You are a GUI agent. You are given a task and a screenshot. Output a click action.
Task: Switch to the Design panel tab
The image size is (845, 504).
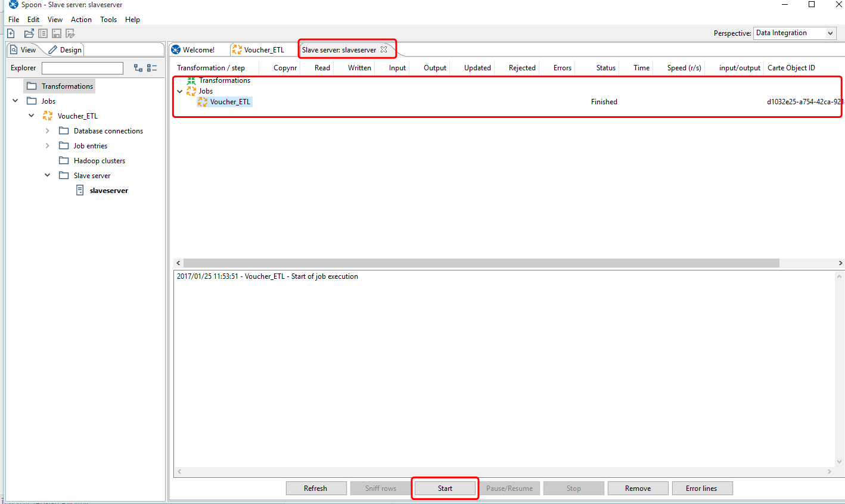point(66,50)
